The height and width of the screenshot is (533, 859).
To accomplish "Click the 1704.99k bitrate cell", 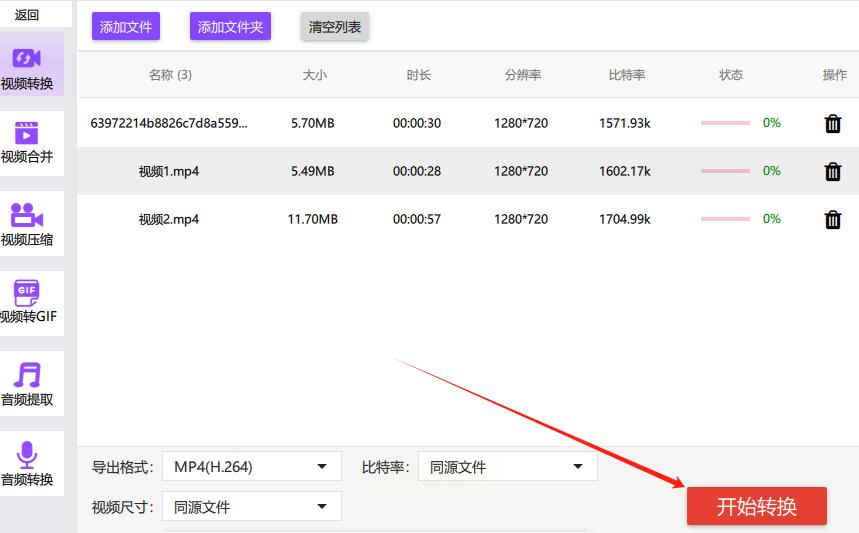I will pyautogui.click(x=625, y=219).
